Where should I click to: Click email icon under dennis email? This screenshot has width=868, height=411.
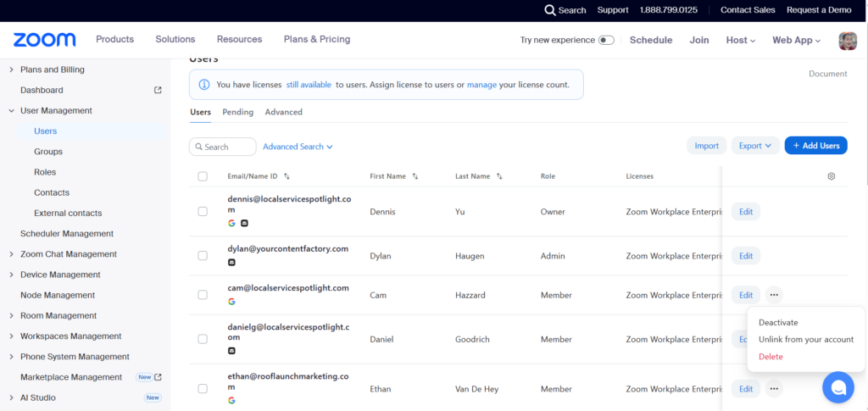[244, 223]
